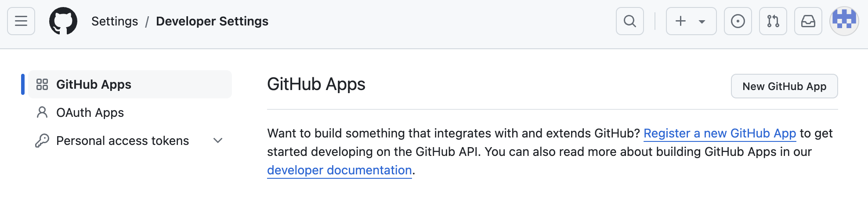Expand the create-new dropdown caret
The image size is (868, 224).
[702, 22]
